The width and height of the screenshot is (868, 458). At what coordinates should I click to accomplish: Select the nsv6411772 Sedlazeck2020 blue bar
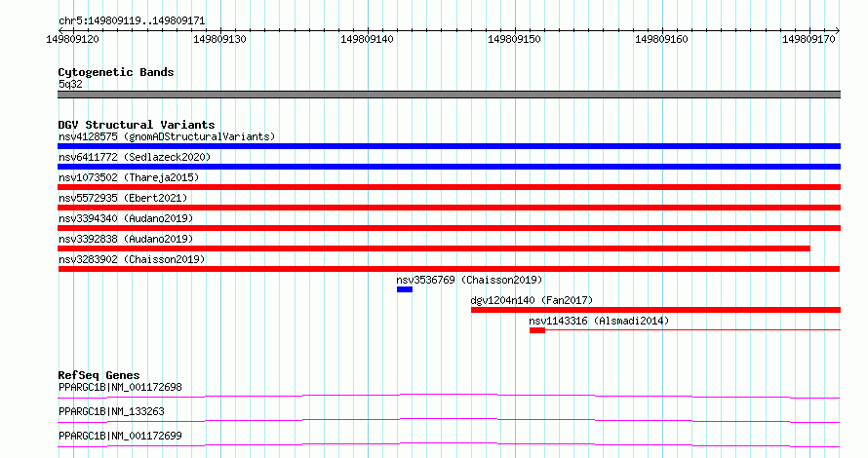point(449,167)
